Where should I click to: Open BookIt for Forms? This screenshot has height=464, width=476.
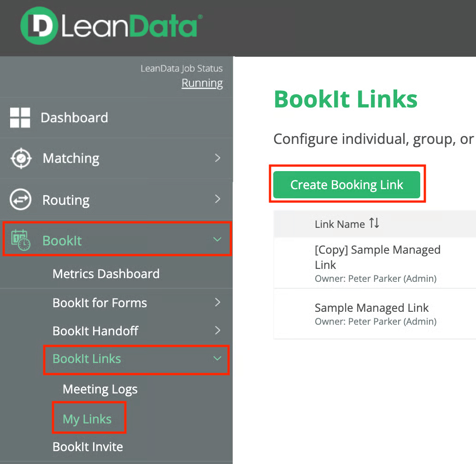click(x=100, y=303)
